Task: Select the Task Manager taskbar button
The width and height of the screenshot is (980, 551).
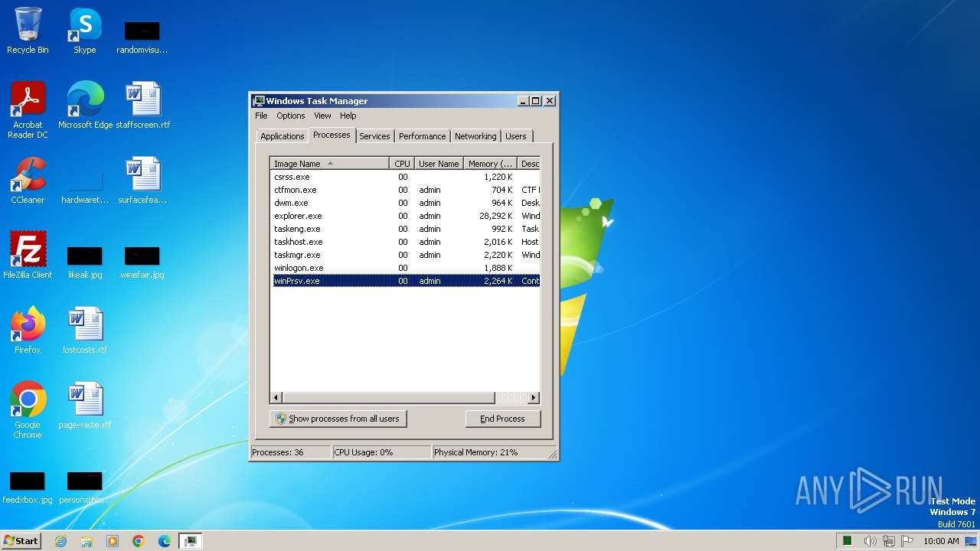Action: [x=191, y=541]
